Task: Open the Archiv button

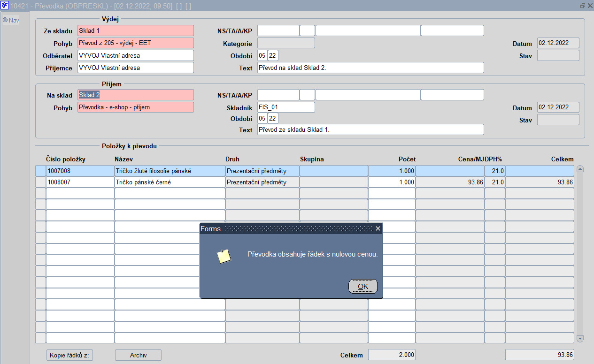Action: (138, 356)
